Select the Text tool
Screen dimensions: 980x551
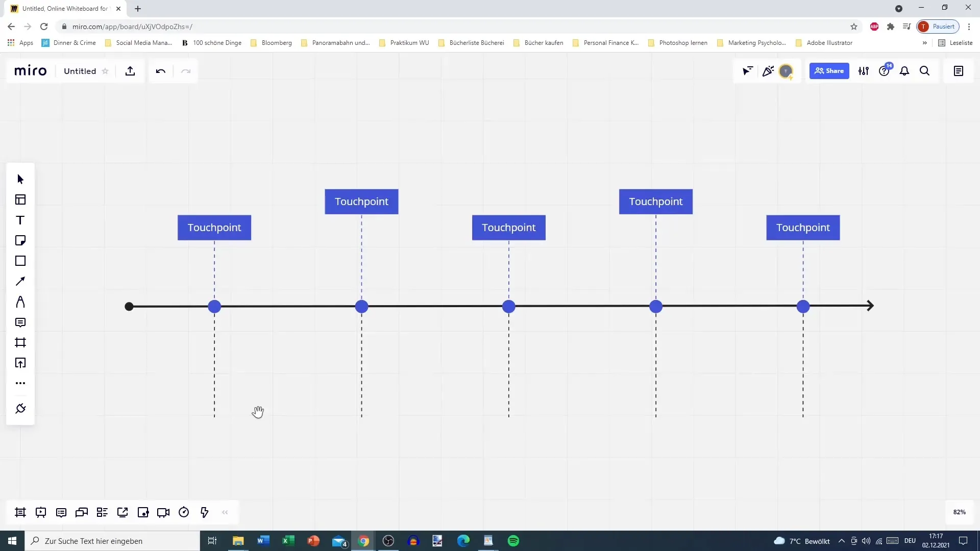pyautogui.click(x=20, y=220)
